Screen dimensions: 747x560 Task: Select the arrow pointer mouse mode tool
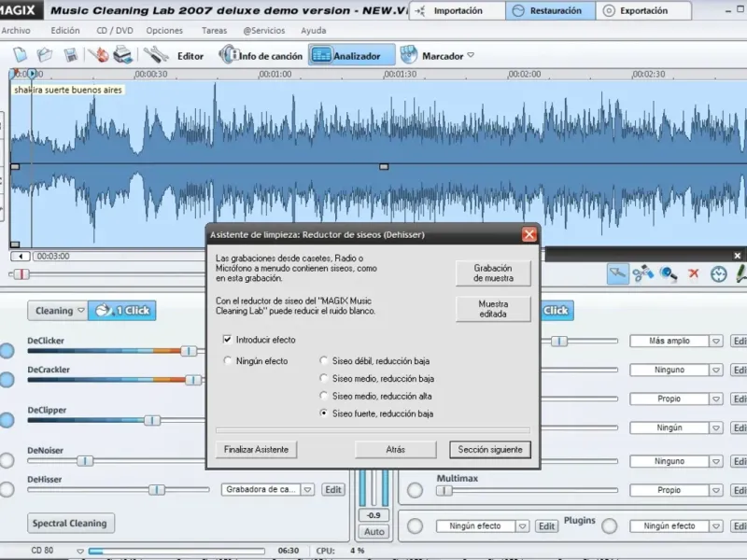pyautogui.click(x=617, y=273)
